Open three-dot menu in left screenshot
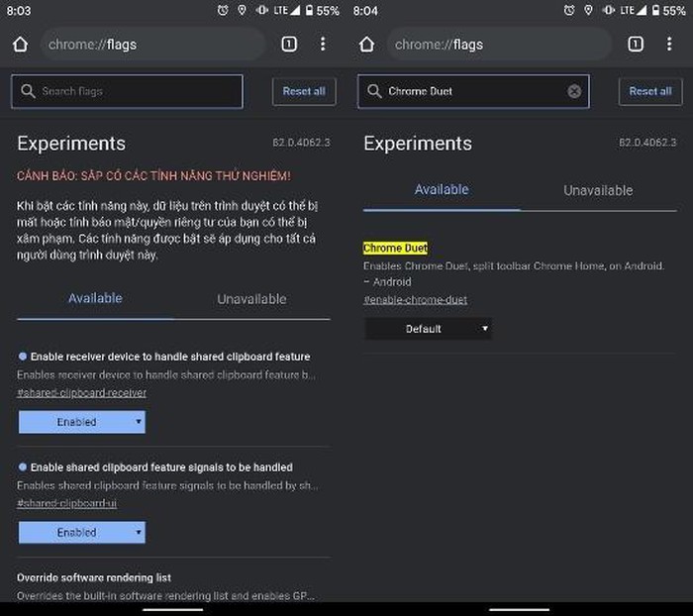 [x=323, y=44]
